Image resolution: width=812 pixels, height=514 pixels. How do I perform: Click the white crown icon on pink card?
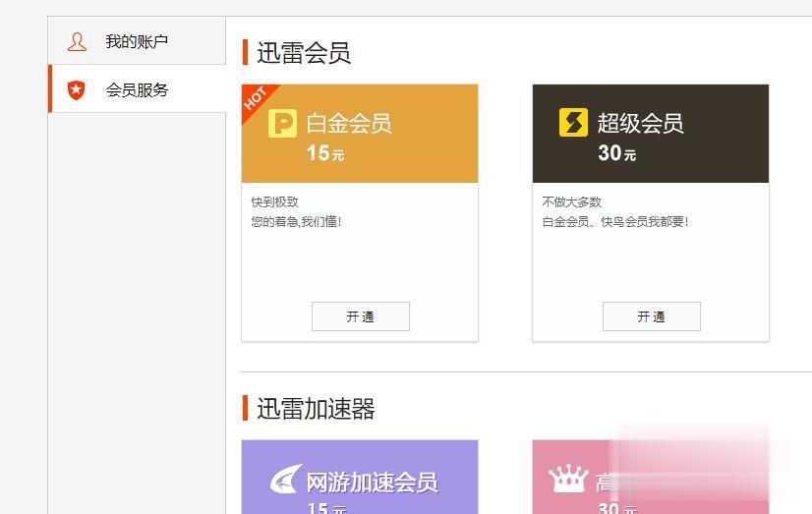point(568,479)
